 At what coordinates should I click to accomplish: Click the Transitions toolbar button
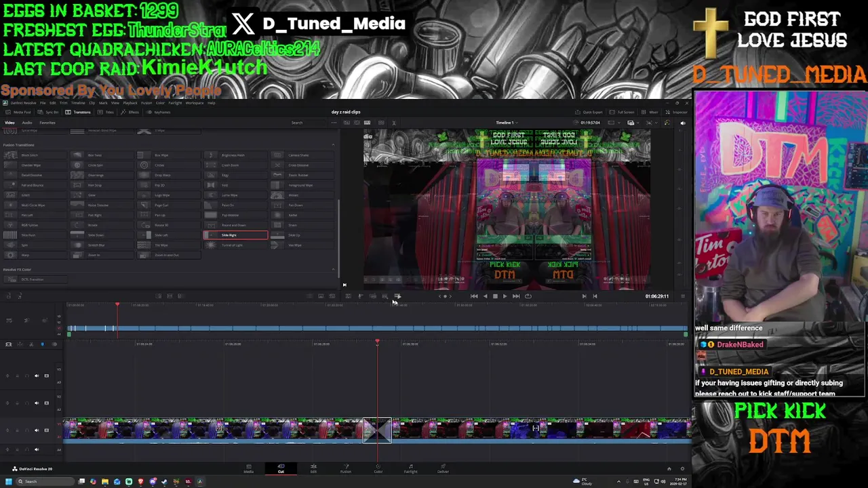pyautogui.click(x=78, y=112)
